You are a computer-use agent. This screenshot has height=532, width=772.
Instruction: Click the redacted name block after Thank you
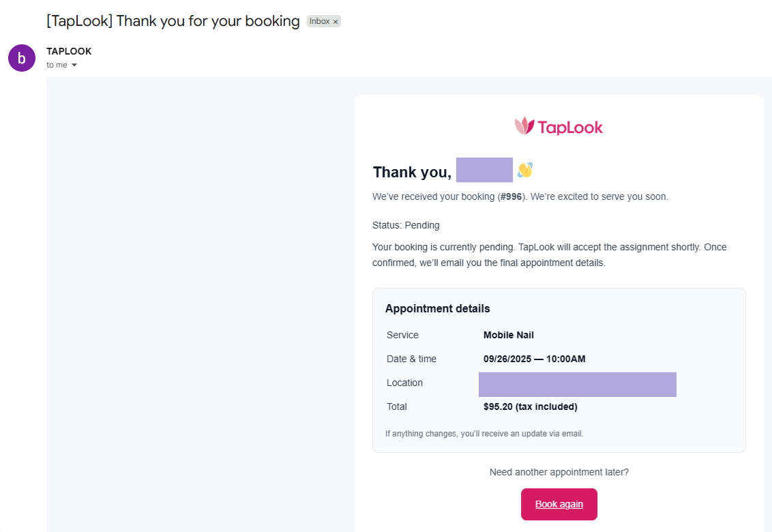pos(484,169)
